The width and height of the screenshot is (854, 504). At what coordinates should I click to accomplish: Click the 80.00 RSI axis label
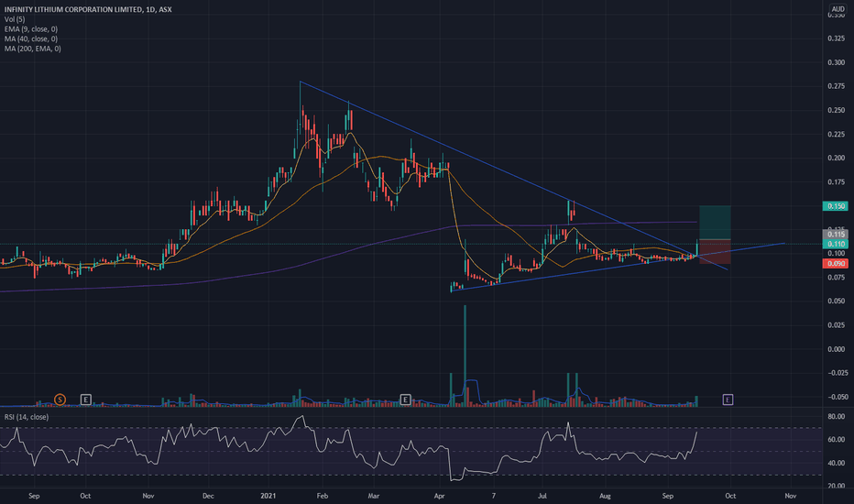836,416
